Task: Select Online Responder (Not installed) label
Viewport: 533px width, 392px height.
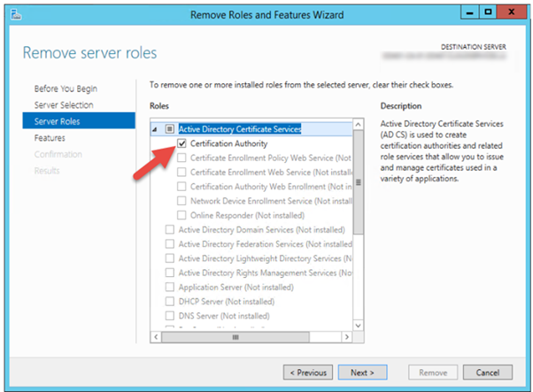Action: click(247, 215)
